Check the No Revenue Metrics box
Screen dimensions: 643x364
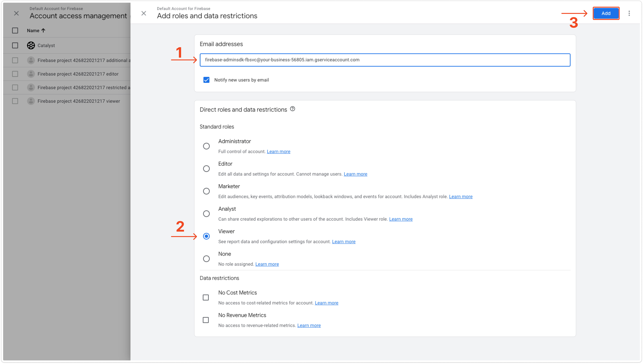pos(206,320)
